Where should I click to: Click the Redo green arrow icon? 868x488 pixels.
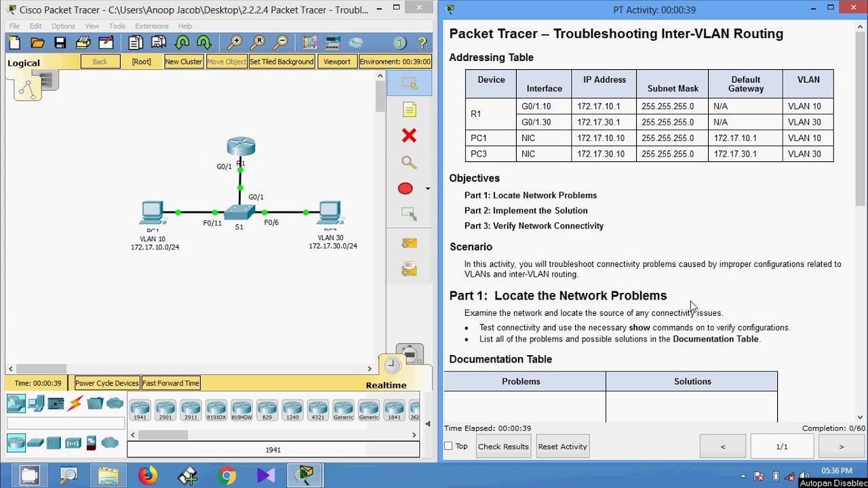click(204, 43)
